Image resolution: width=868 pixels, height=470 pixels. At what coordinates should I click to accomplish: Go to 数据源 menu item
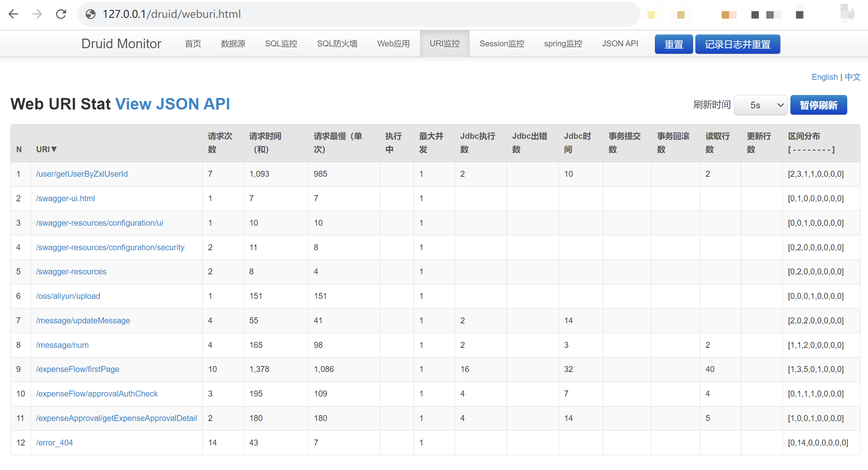(233, 44)
